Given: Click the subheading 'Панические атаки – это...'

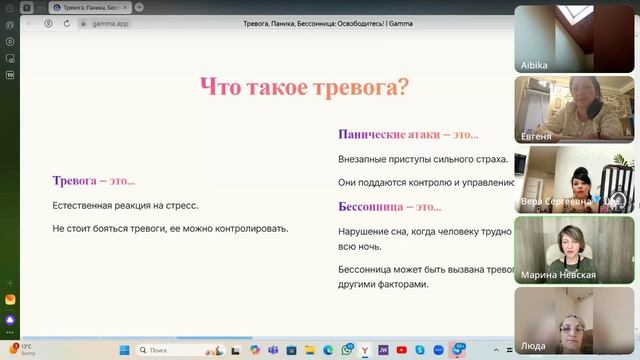Looking at the screenshot, I should point(408,134).
